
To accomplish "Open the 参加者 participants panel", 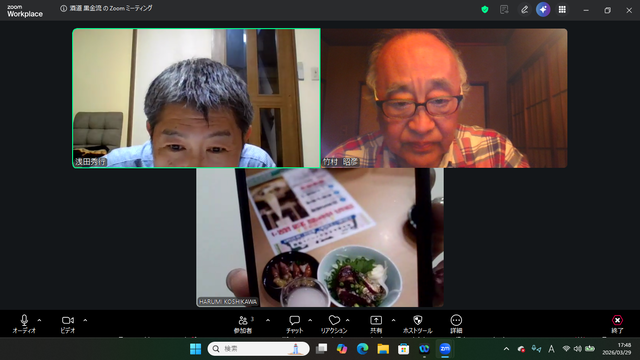I will tap(243, 324).
